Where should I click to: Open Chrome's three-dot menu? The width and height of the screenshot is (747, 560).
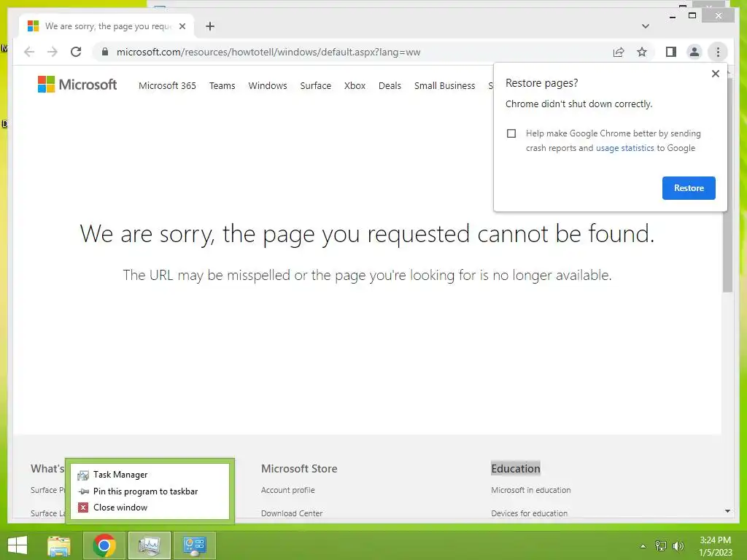[x=718, y=52]
